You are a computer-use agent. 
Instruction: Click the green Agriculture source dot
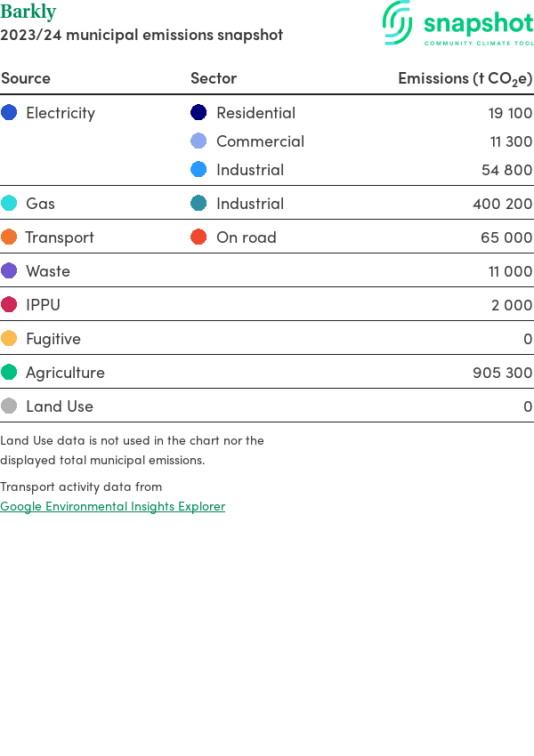[x=9, y=372]
